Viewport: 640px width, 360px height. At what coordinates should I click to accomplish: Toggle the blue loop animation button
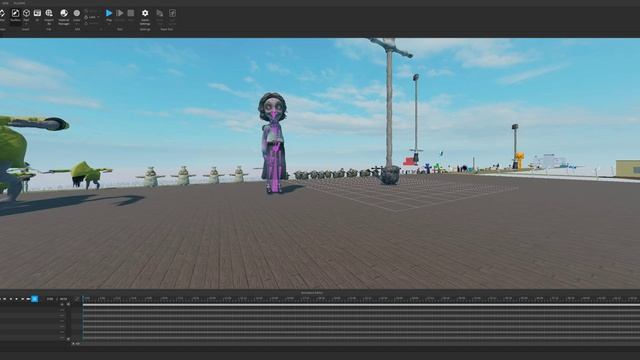(x=35, y=299)
